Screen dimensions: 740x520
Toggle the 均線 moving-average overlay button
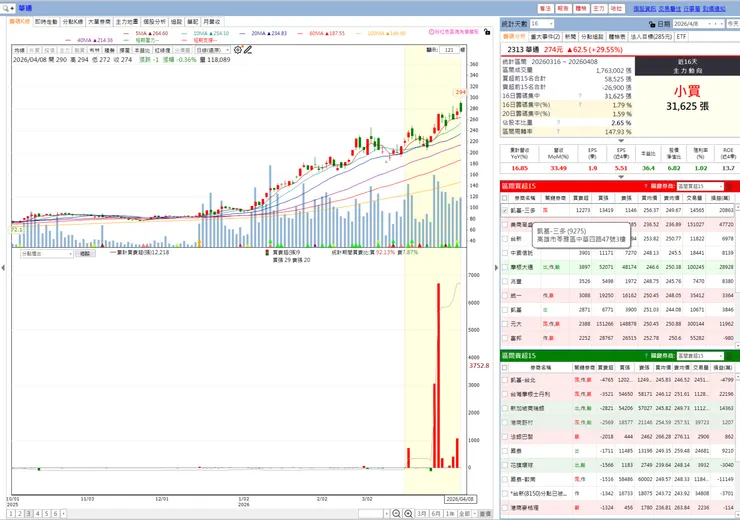pos(19,50)
